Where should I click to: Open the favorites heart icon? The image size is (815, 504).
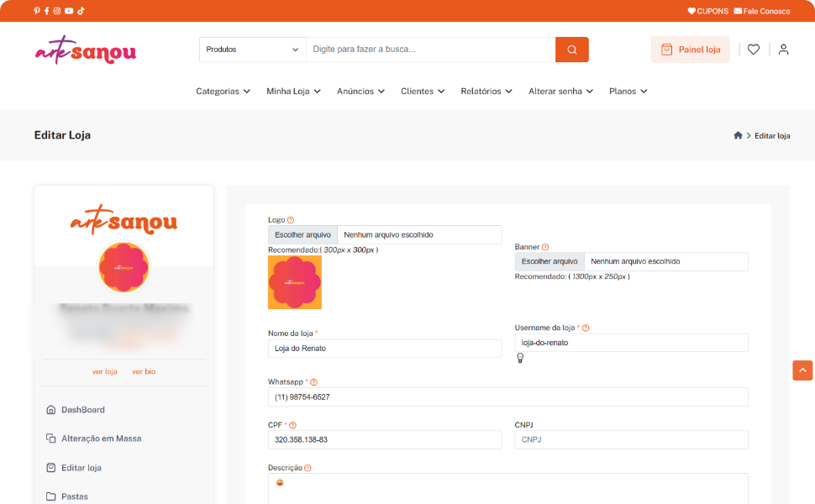[754, 50]
